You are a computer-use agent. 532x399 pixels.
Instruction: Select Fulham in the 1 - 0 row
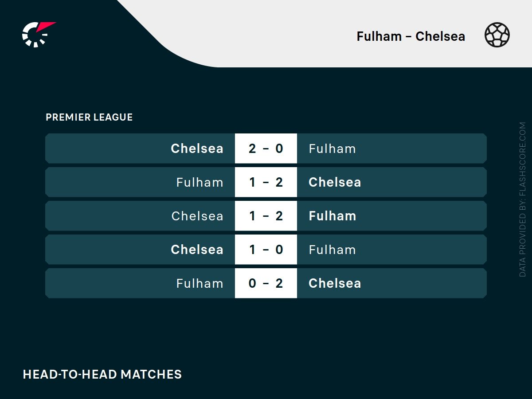[x=332, y=250]
